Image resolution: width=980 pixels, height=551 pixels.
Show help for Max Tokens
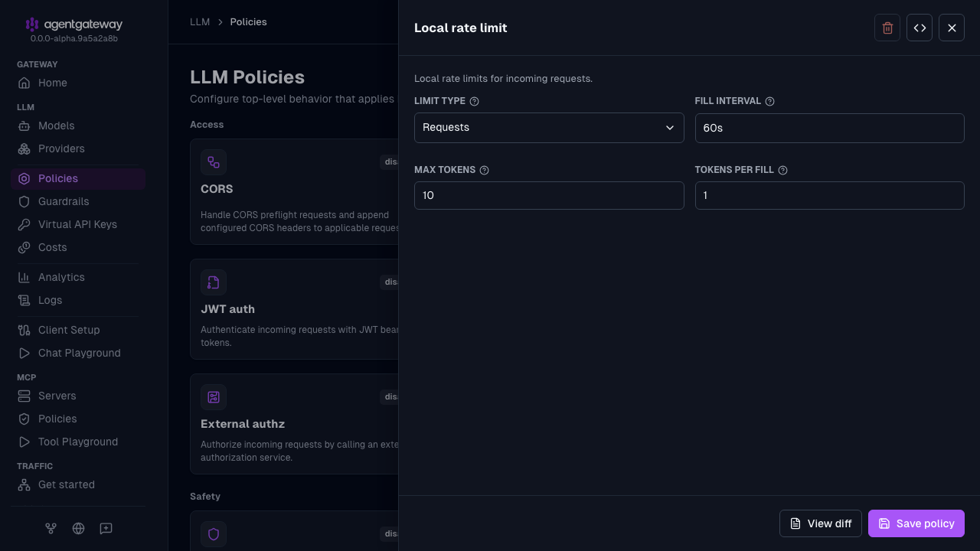click(484, 170)
